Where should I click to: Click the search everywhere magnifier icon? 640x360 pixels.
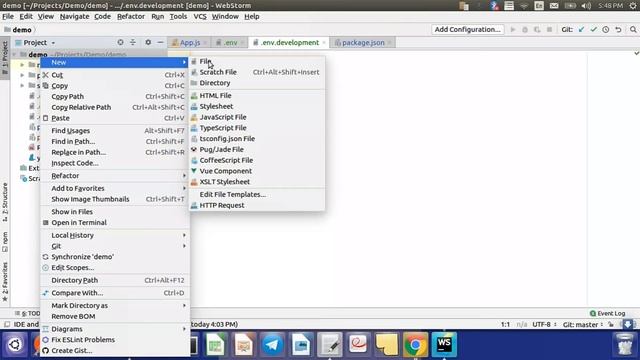633,29
